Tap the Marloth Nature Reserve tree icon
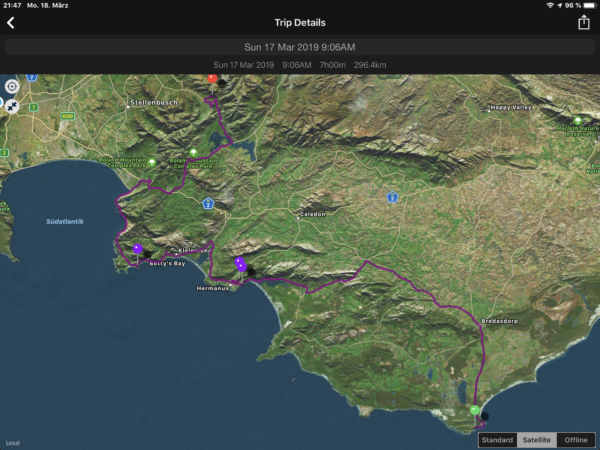600x450 pixels. tap(577, 121)
